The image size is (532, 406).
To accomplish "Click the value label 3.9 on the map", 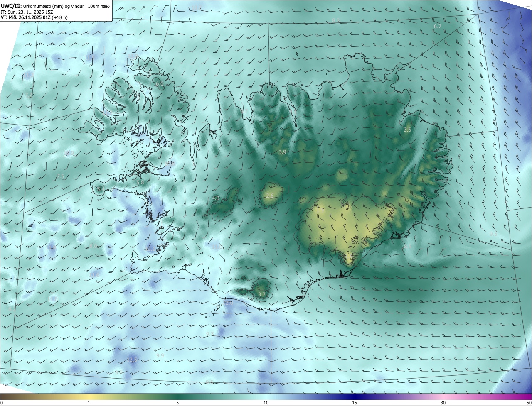I will coord(282,152).
